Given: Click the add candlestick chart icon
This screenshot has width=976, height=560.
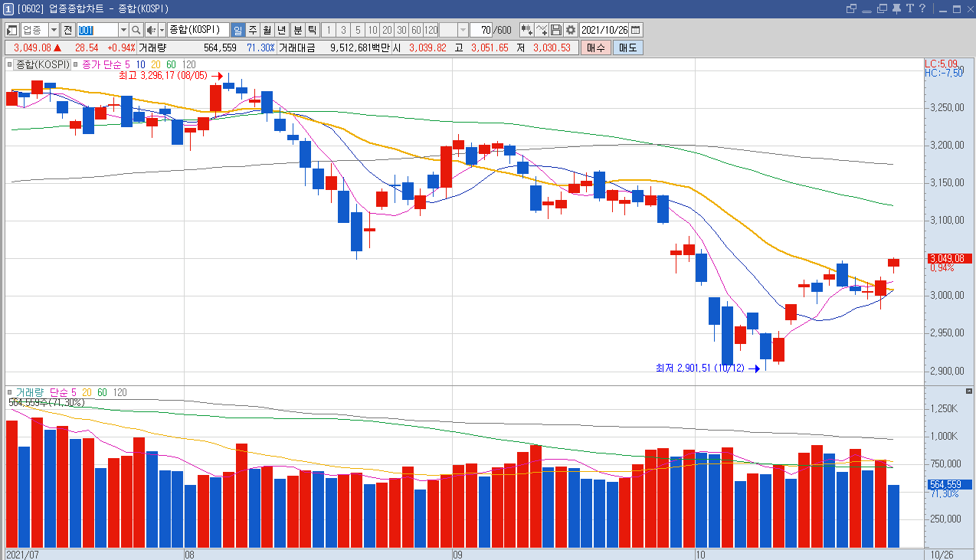Looking at the screenshot, I should pos(526,30).
